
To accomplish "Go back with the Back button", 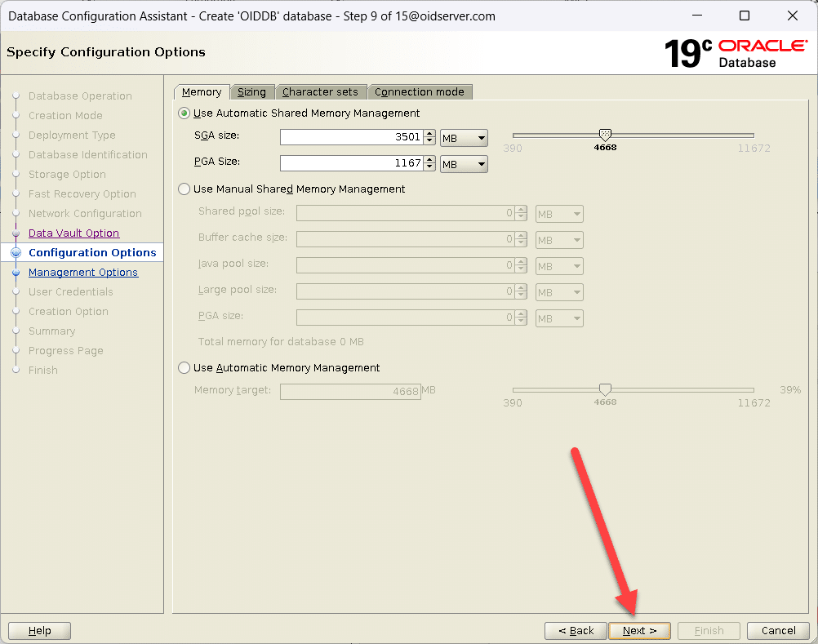I will pyautogui.click(x=576, y=631).
